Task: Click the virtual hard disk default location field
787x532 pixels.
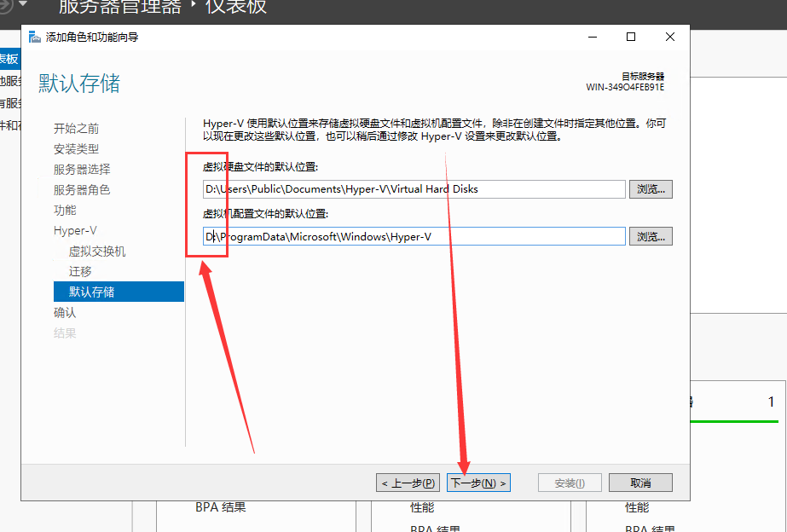Action: click(x=414, y=189)
